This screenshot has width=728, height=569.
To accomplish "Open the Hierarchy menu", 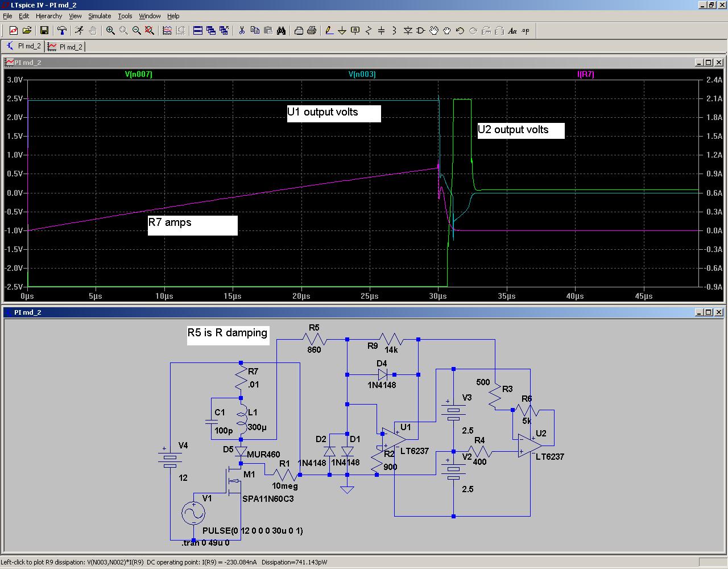I will (x=49, y=16).
